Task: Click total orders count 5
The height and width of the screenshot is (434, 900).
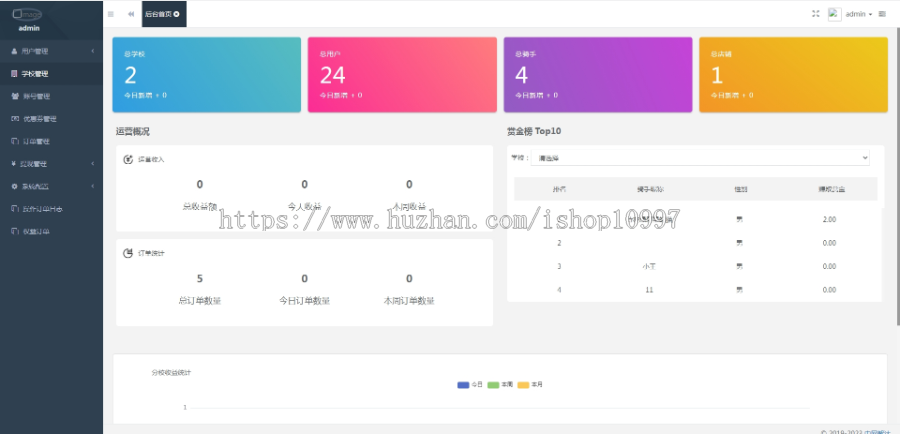Action: (200, 278)
